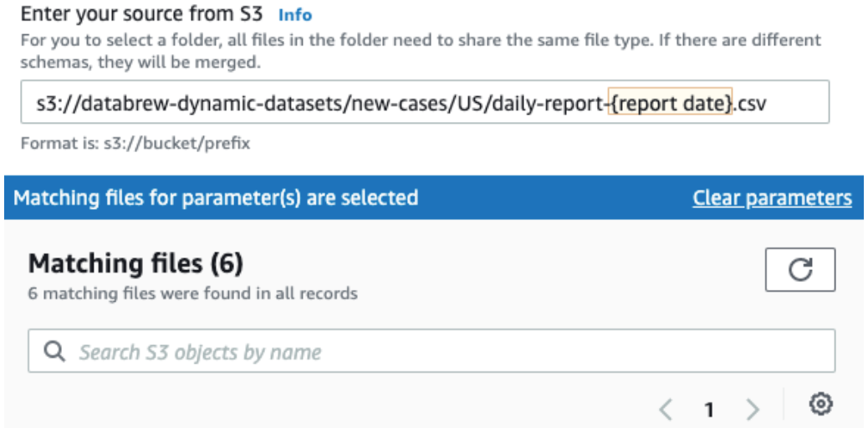The width and height of the screenshot is (868, 428).
Task: Select the {report date} parameter token
Action: pos(670,102)
